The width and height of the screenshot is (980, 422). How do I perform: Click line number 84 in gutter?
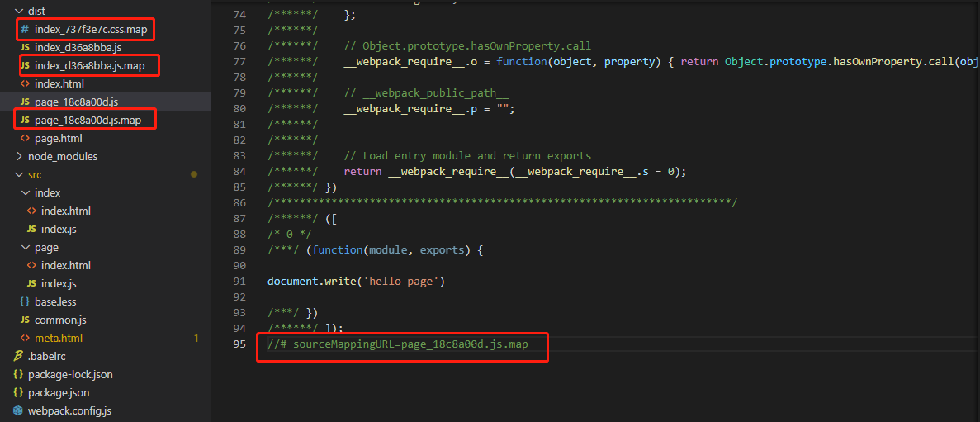tap(239, 172)
